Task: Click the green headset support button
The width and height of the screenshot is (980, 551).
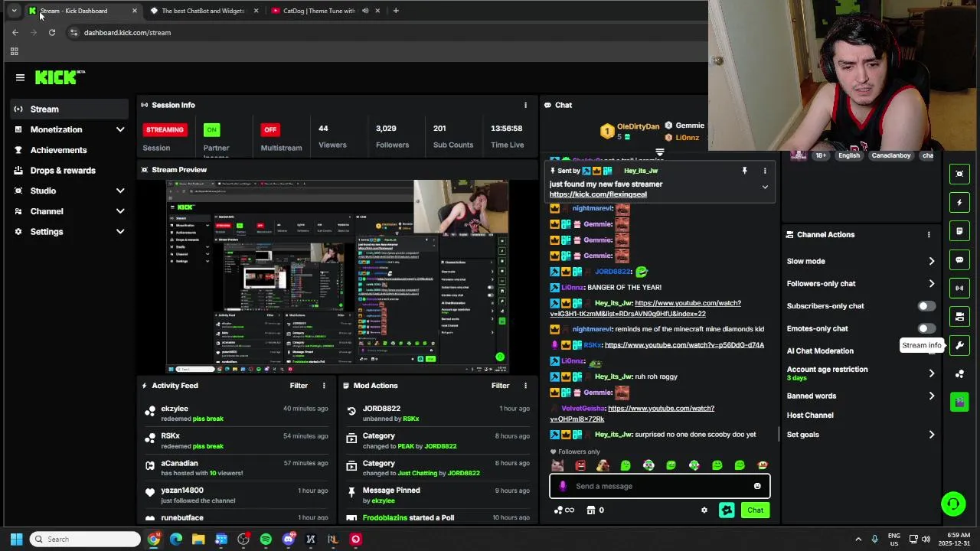Action: (x=953, y=504)
